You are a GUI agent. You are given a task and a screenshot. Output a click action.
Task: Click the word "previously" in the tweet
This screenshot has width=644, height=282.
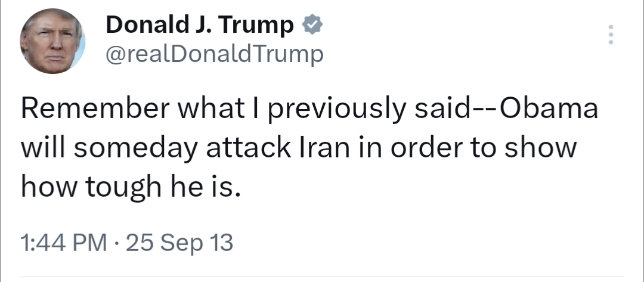pos(336,111)
